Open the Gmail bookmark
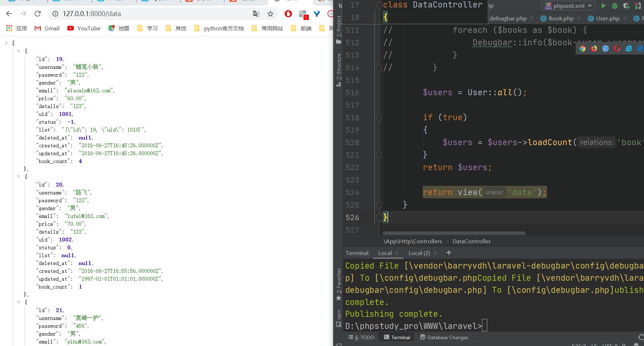644x346 pixels. [x=47, y=28]
